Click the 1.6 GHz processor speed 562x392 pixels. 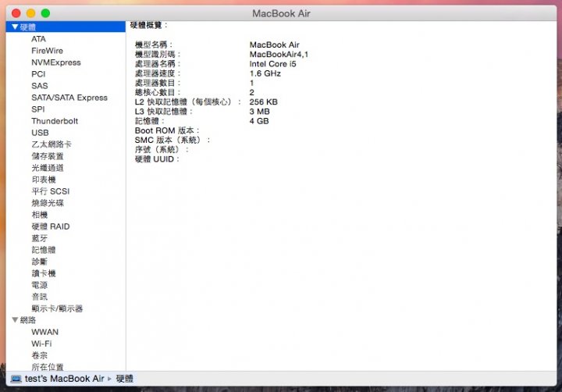tap(265, 73)
